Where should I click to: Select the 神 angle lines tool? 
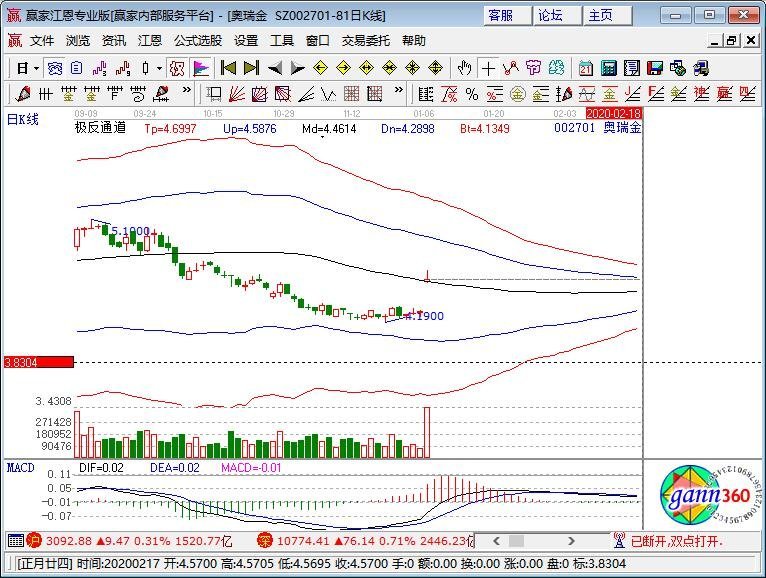(701, 93)
